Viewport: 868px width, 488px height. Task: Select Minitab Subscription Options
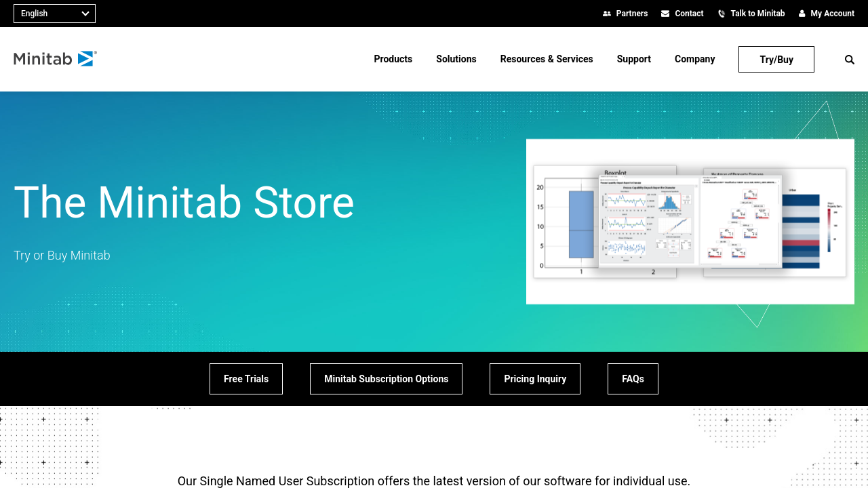coord(386,379)
